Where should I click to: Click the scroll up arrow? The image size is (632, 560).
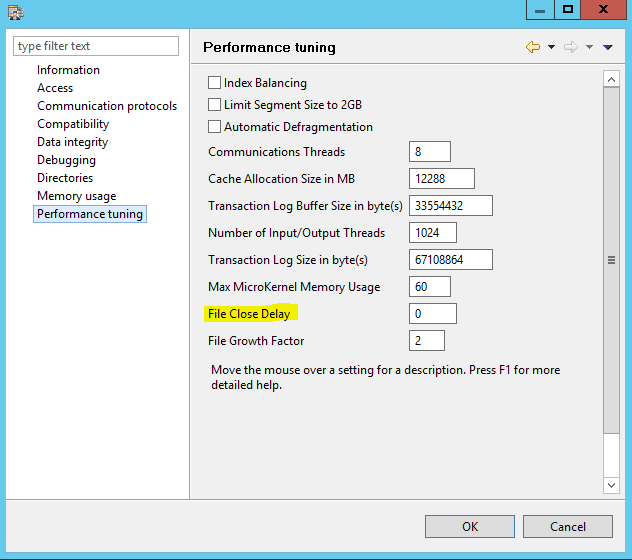tap(611, 78)
